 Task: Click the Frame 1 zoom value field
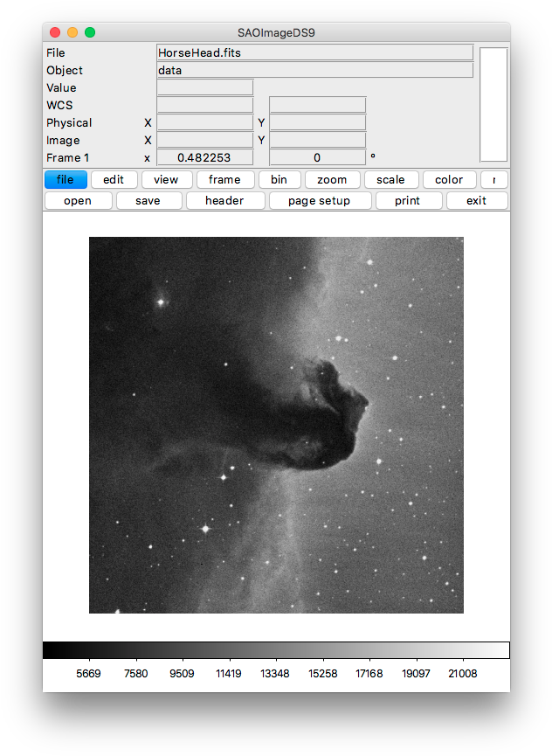coord(204,157)
